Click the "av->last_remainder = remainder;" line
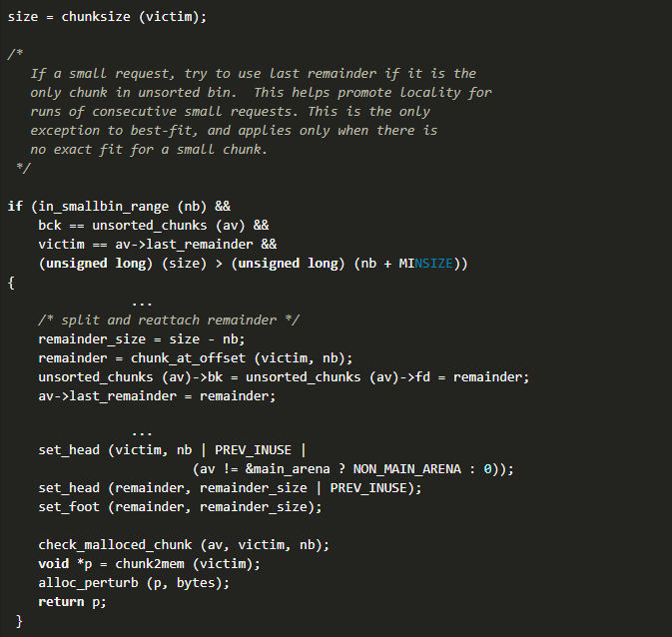The width and height of the screenshot is (672, 637). click(157, 396)
